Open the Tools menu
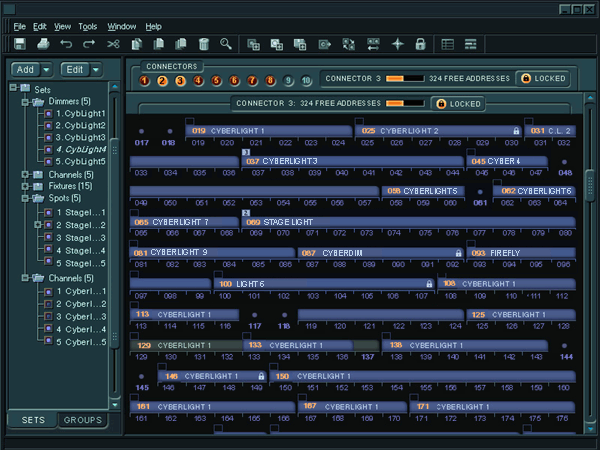600x450 pixels. 88,25
